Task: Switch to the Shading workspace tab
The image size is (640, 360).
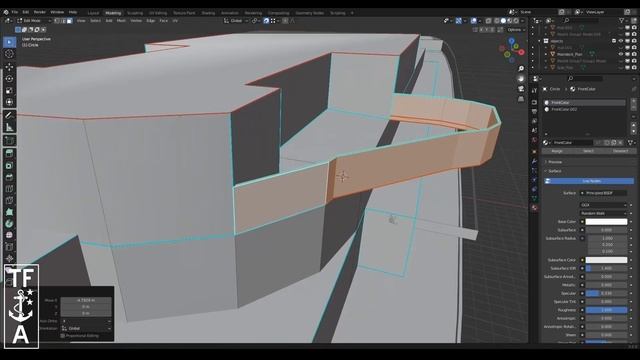Action: tap(208, 13)
